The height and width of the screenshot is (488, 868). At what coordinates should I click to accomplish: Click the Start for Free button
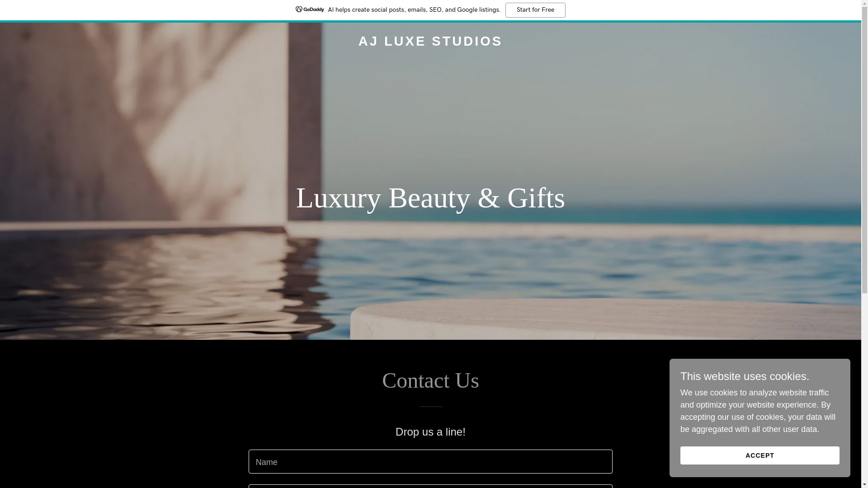click(x=535, y=10)
